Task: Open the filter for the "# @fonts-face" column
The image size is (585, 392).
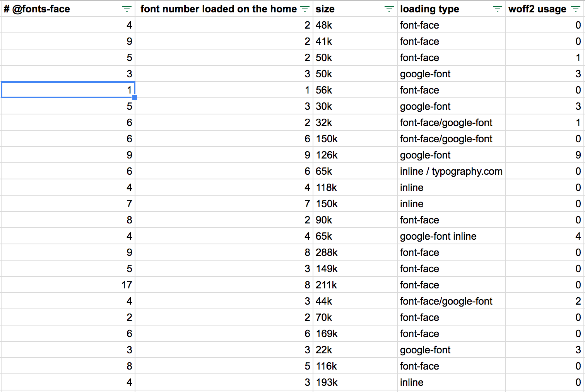Action: pyautogui.click(x=127, y=9)
